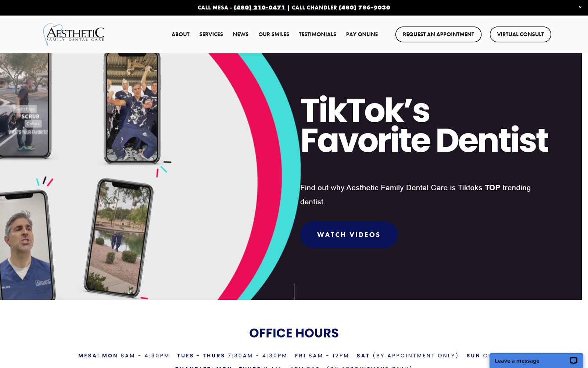The image size is (588, 368).
Task: Click the Office Hours heading
Action: click(294, 333)
